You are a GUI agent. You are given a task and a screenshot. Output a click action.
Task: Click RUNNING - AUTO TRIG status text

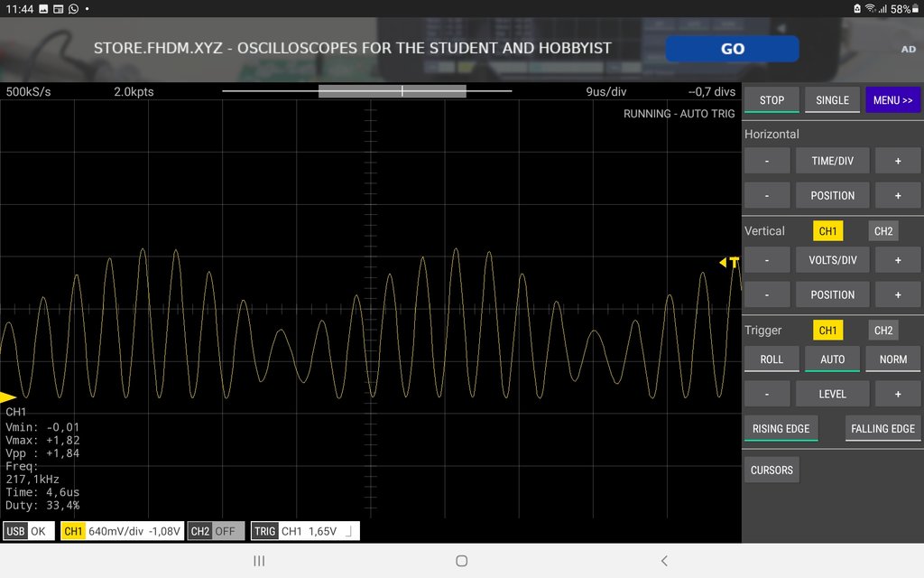click(x=679, y=113)
